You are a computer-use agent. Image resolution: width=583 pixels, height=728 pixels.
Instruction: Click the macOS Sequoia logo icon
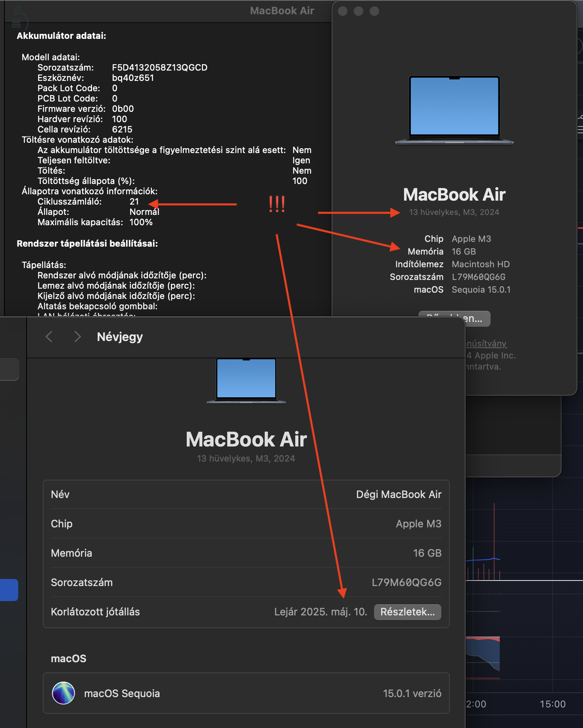(x=63, y=693)
